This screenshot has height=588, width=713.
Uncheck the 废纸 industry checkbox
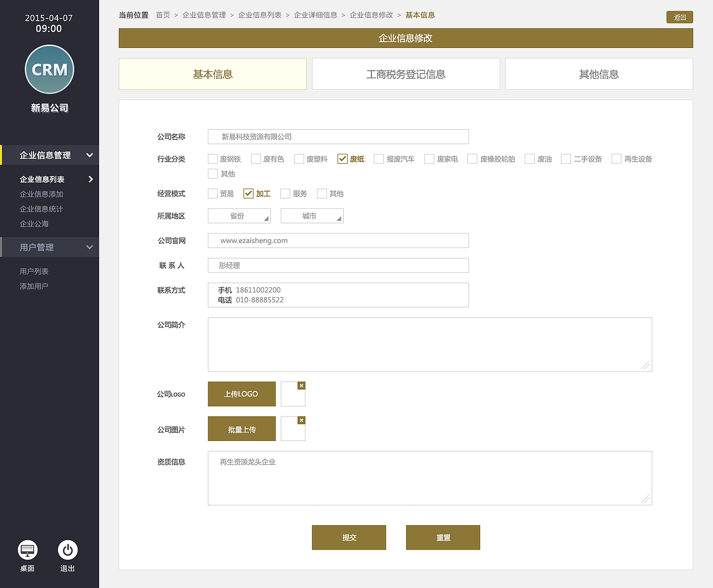click(x=343, y=158)
